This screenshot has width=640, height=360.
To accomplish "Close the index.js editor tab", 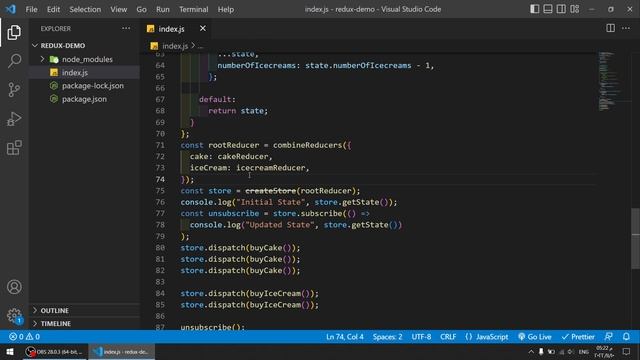I will click(x=202, y=29).
